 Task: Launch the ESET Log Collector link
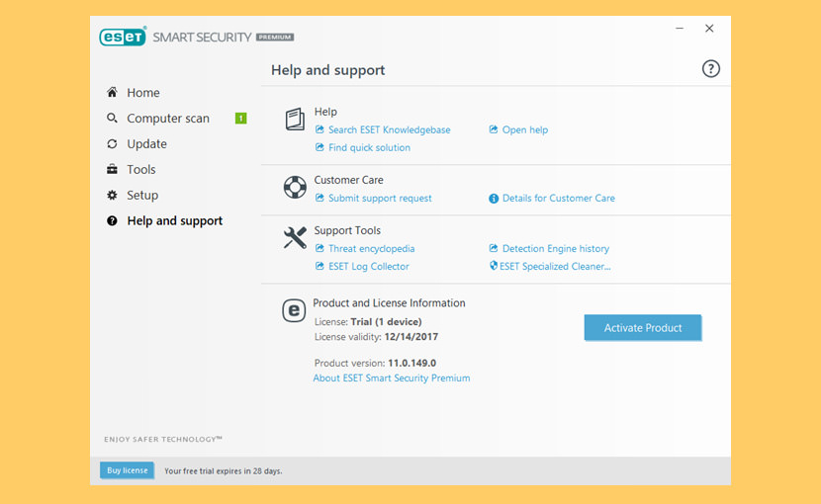point(369,267)
